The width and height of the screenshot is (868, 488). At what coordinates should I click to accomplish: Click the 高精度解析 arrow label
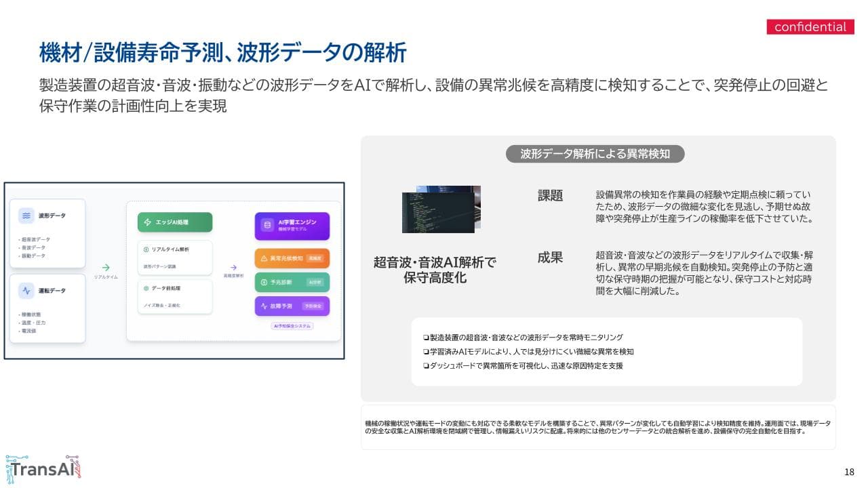tap(234, 277)
